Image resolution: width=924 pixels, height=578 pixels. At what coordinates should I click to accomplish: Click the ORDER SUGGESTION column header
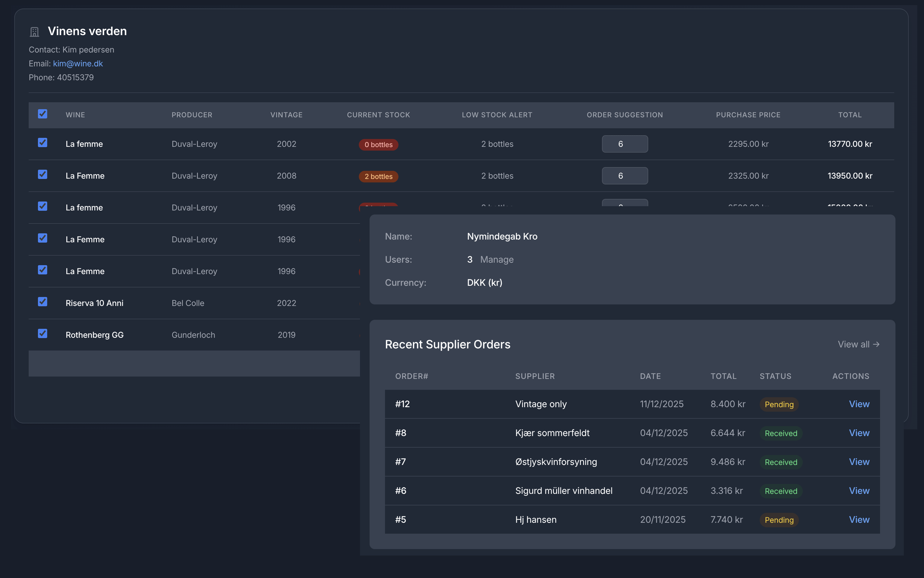[x=625, y=115]
